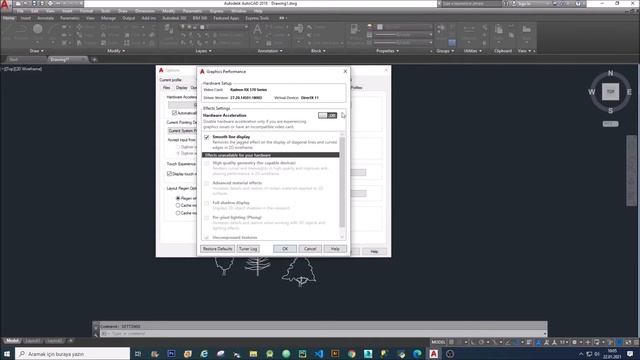This screenshot has width=640, height=360.
Task: Open Layer Properties manager icon
Action: pyautogui.click(x=168, y=29)
